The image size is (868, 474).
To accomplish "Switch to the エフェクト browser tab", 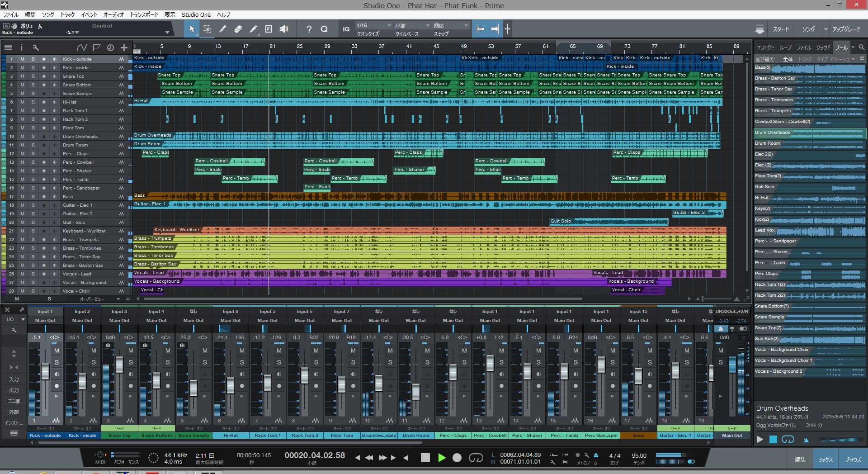I will pyautogui.click(x=765, y=47).
